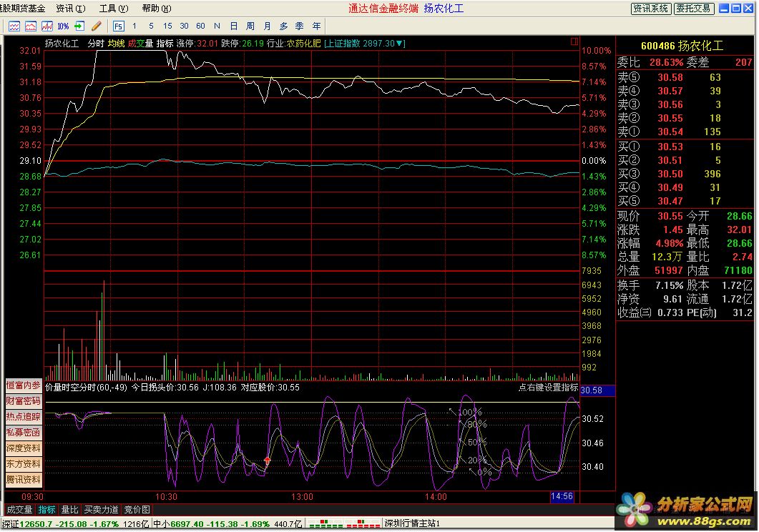Image resolution: width=759 pixels, height=532 pixels.
Task: Switch to yearly (年) chart
Action: tap(317, 26)
